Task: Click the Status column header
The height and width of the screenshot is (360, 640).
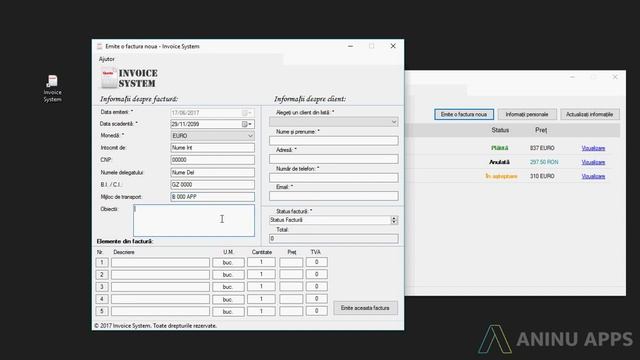Action: point(500,130)
